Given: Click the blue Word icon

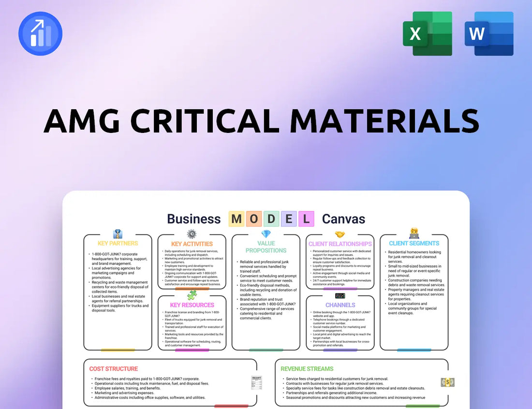Looking at the screenshot, I should pos(489,33).
